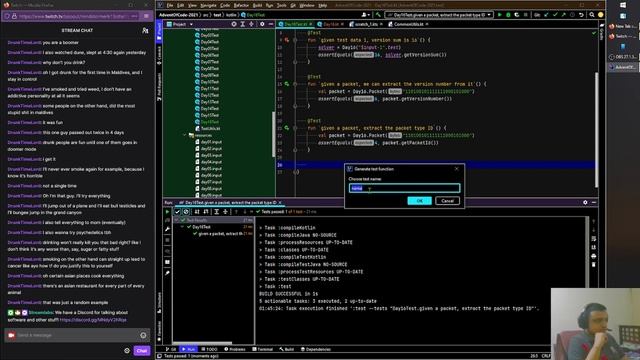Image resolution: width=640 pixels, height=360 pixels.
Task: Select TestUtils.kt in project tree
Action: pos(208,129)
